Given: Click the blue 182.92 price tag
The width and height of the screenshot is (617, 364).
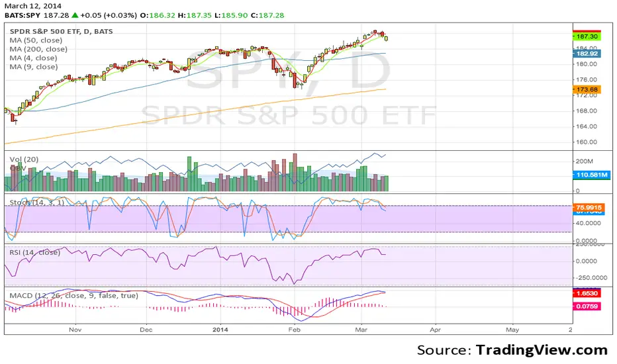Looking at the screenshot, I should 587,54.
